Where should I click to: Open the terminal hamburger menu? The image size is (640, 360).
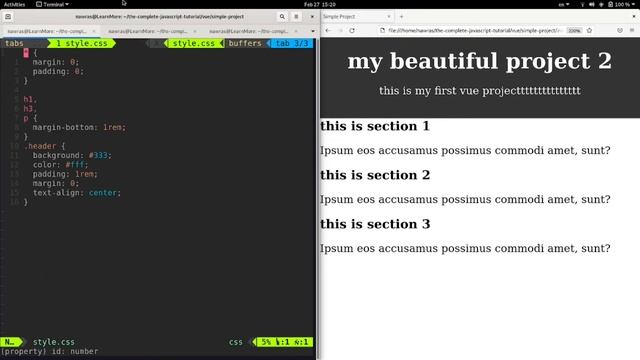(296, 17)
